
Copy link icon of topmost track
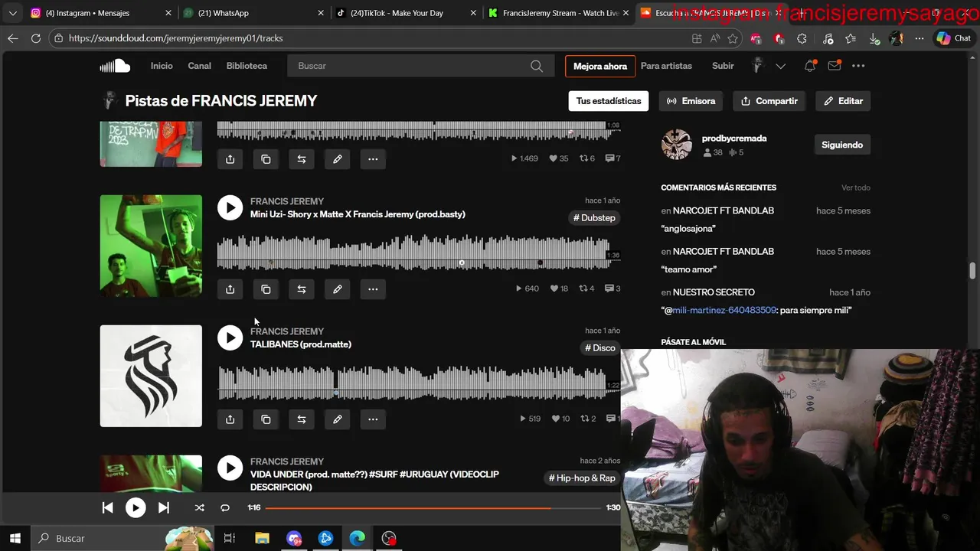266,159
